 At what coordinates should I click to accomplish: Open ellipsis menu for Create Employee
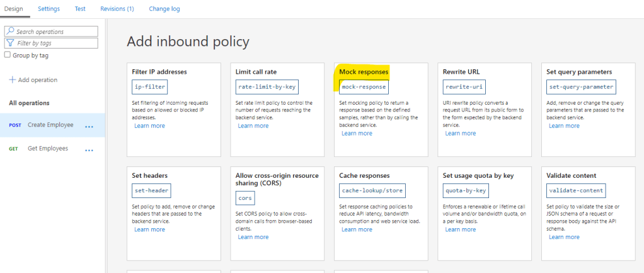(89, 125)
